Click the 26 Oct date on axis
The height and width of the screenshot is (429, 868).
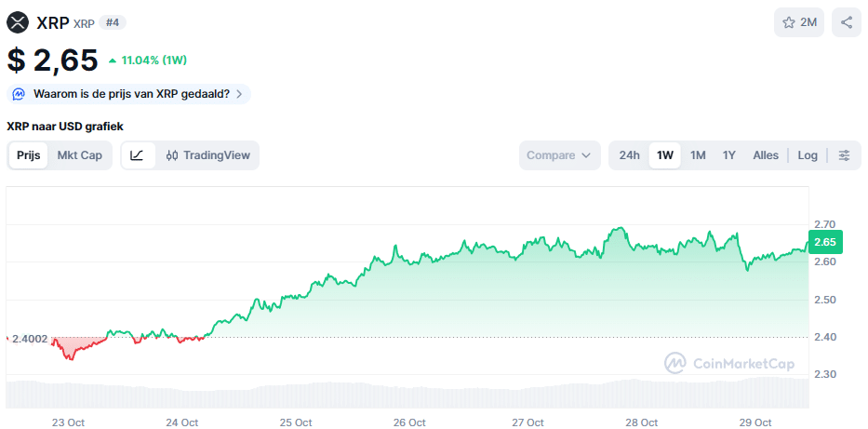point(409,422)
